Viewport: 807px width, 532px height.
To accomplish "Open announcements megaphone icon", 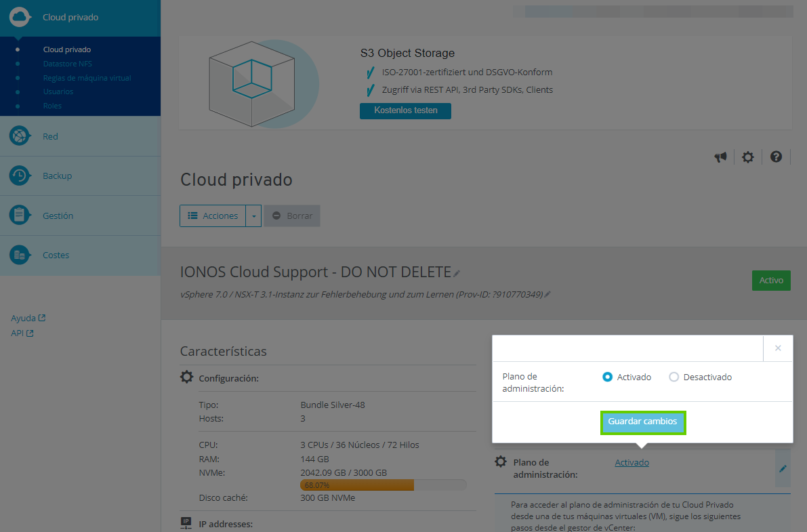I will coord(720,157).
